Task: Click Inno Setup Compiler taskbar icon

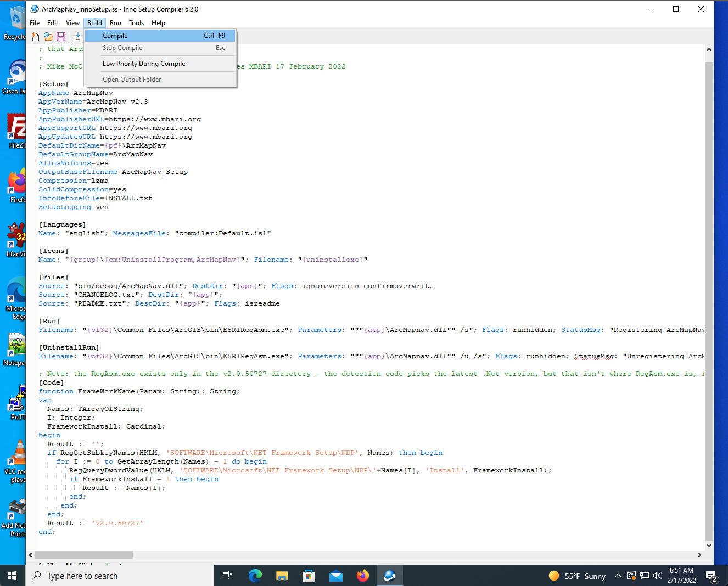Action: [x=390, y=576]
